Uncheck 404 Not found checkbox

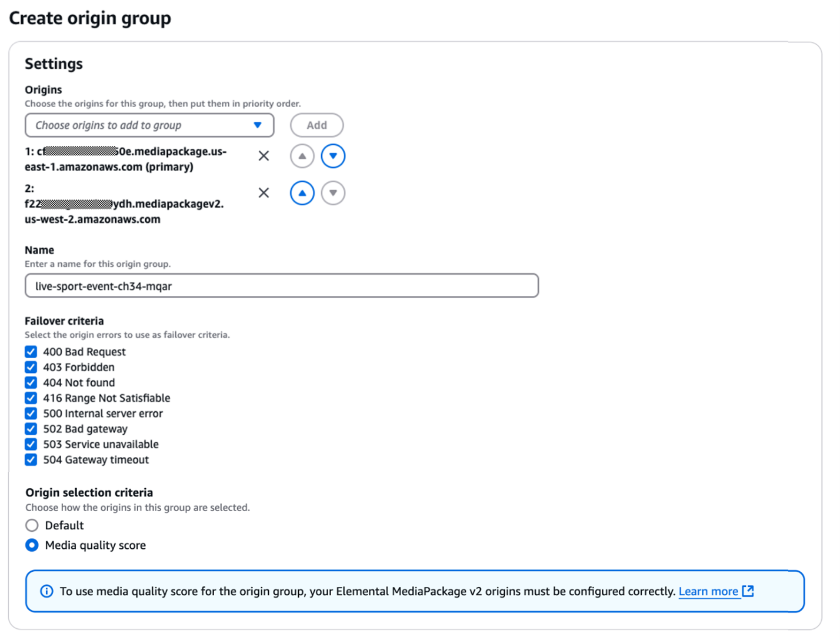coord(31,382)
